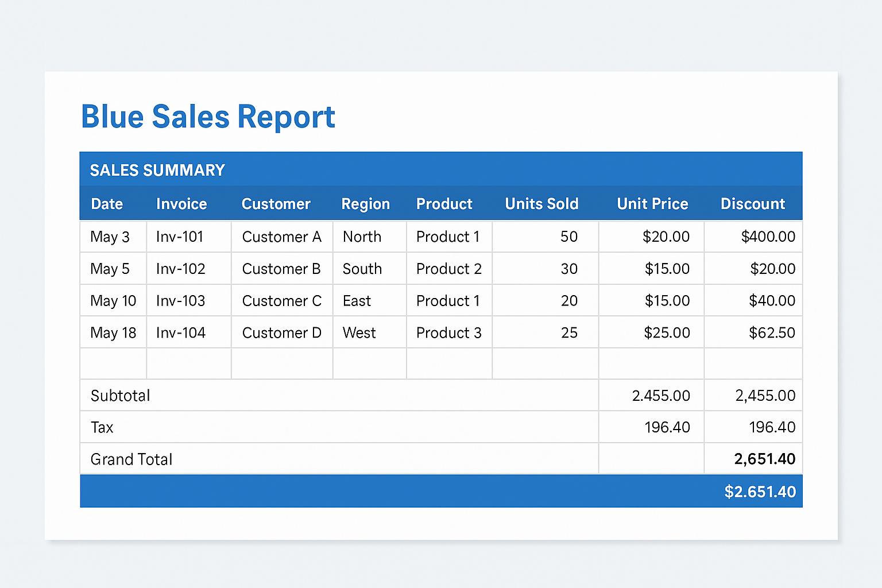
Task: Select the Customer D cell
Action: coord(282,333)
